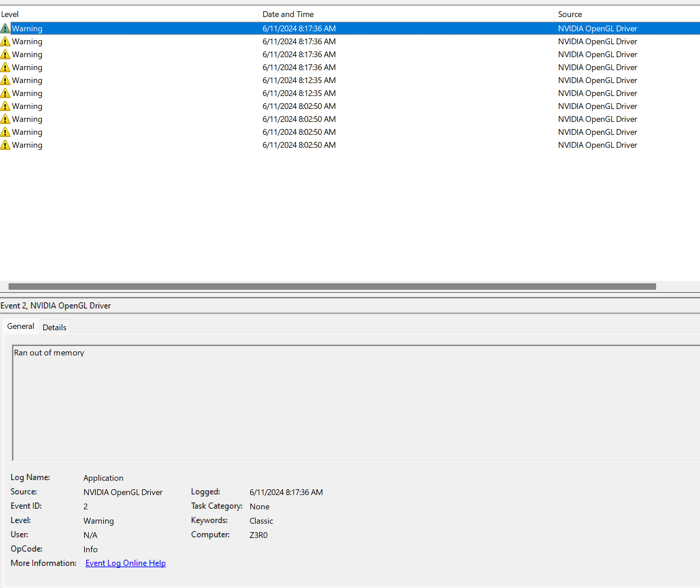Click the Log Name value 'Application'
The width and height of the screenshot is (700, 588).
coord(103,478)
